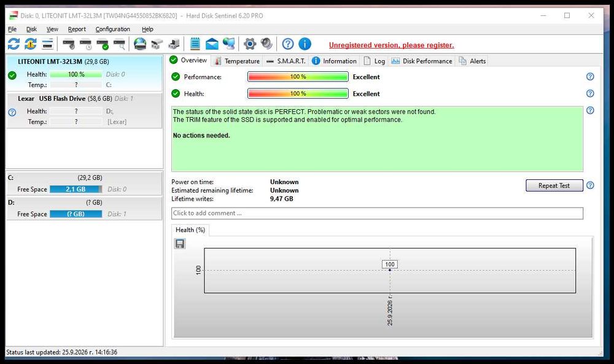Switch to the S.M.A.R.T. tab
614x364 pixels.
(286, 61)
